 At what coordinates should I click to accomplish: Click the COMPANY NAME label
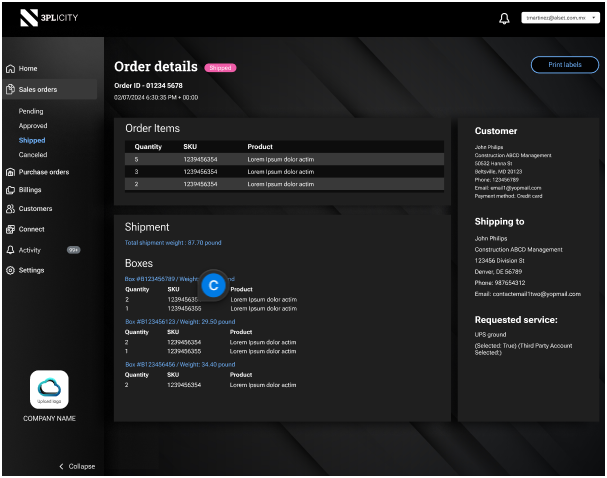[49, 418]
